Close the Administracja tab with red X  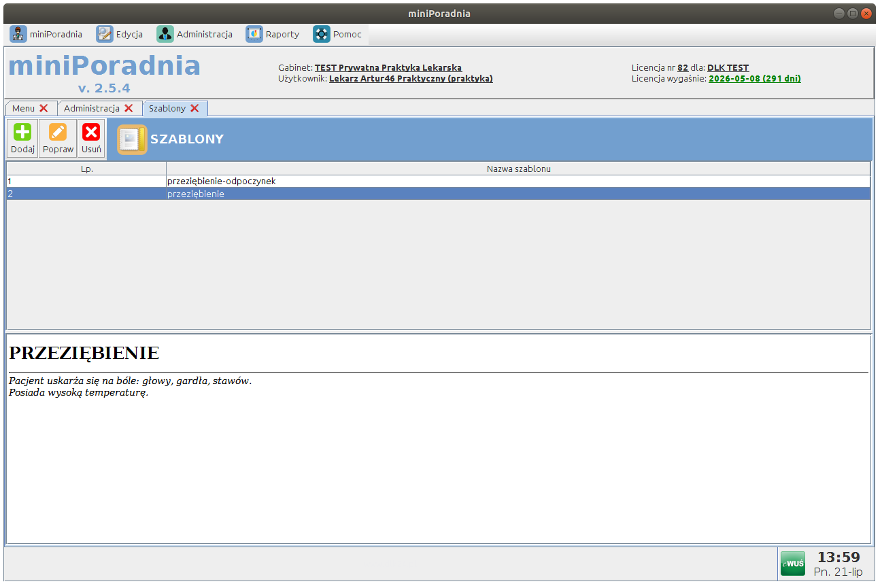point(129,109)
